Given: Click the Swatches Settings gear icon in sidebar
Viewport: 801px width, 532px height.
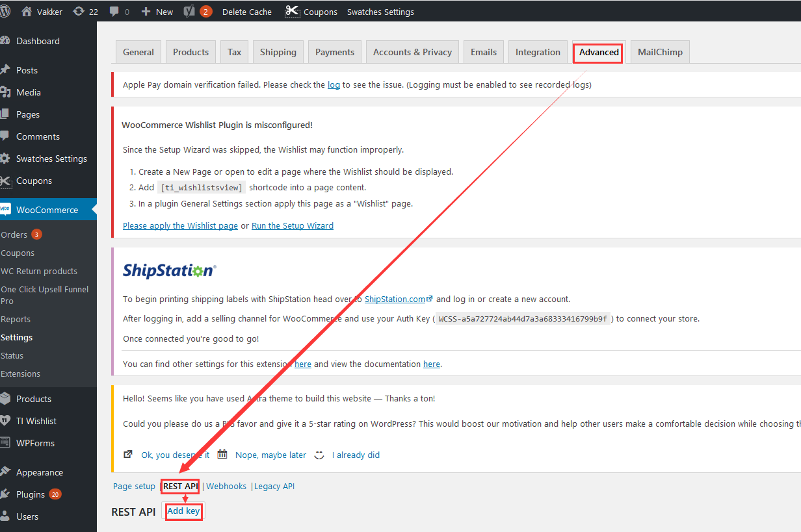Looking at the screenshot, I should 5,158.
